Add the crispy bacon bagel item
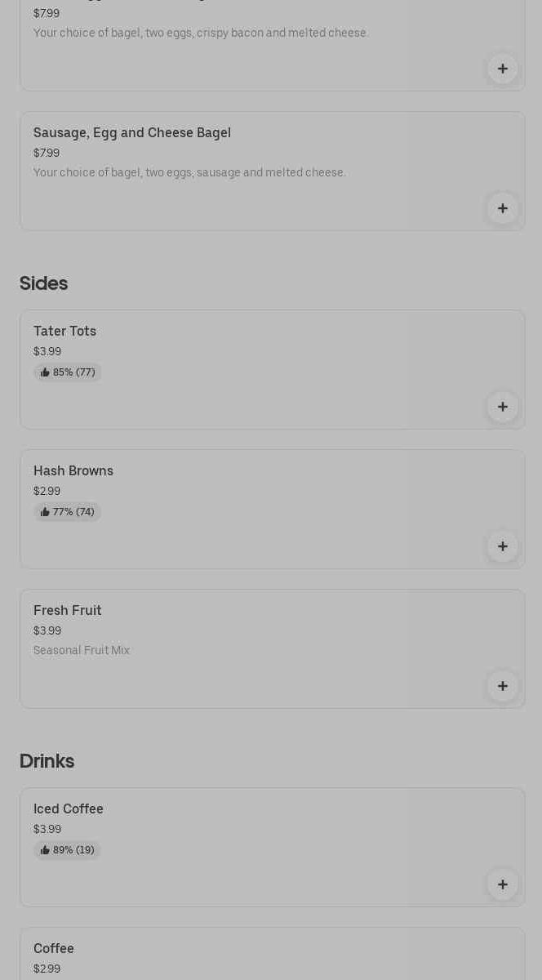 pyautogui.click(x=502, y=69)
